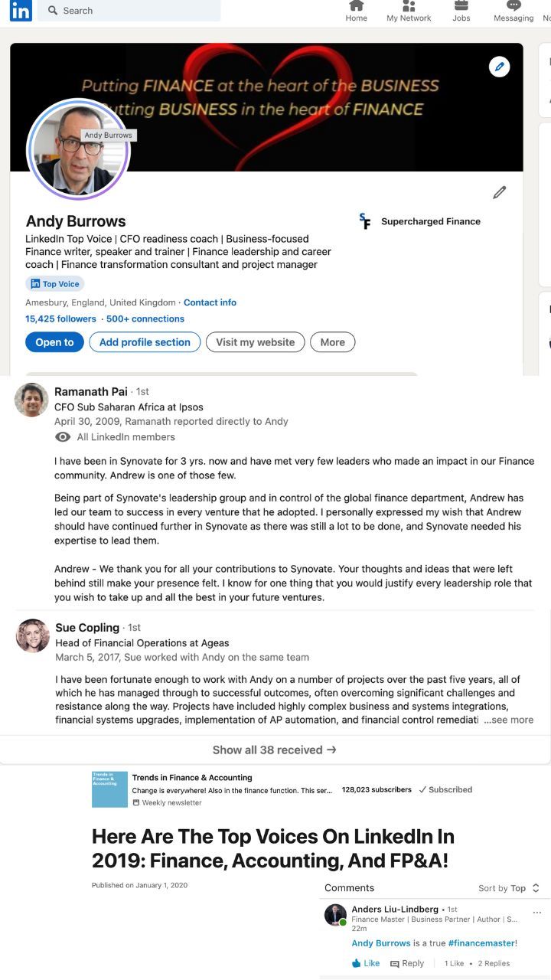Screen dimensions: 551x980
Task: Click the Visit my website button
Action: [x=255, y=342]
